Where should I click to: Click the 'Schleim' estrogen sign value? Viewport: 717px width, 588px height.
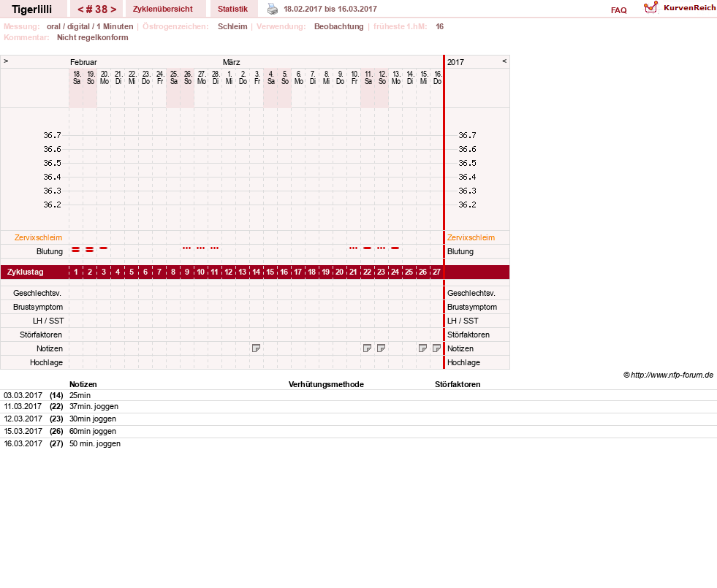tap(232, 26)
